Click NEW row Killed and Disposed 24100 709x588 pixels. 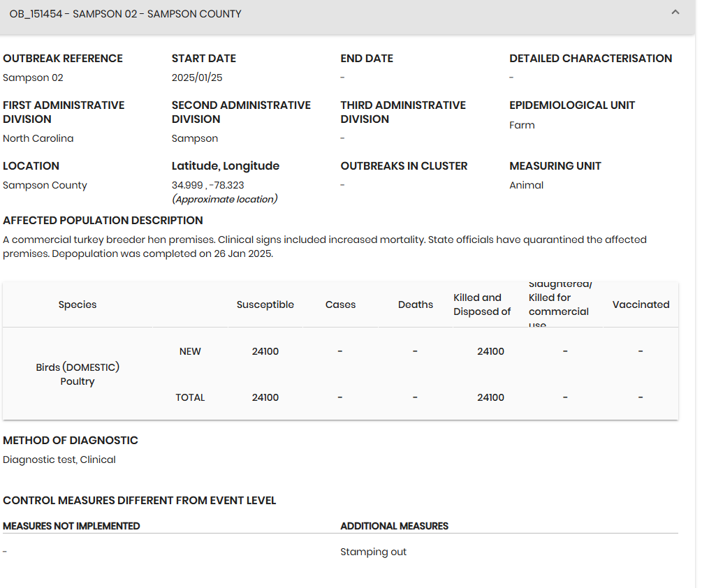pos(490,352)
